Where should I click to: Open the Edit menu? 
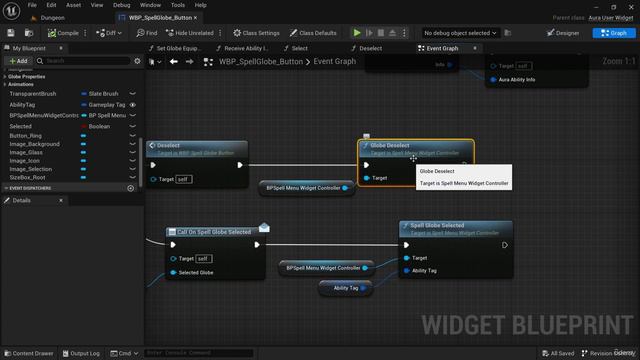[x=51, y=5]
